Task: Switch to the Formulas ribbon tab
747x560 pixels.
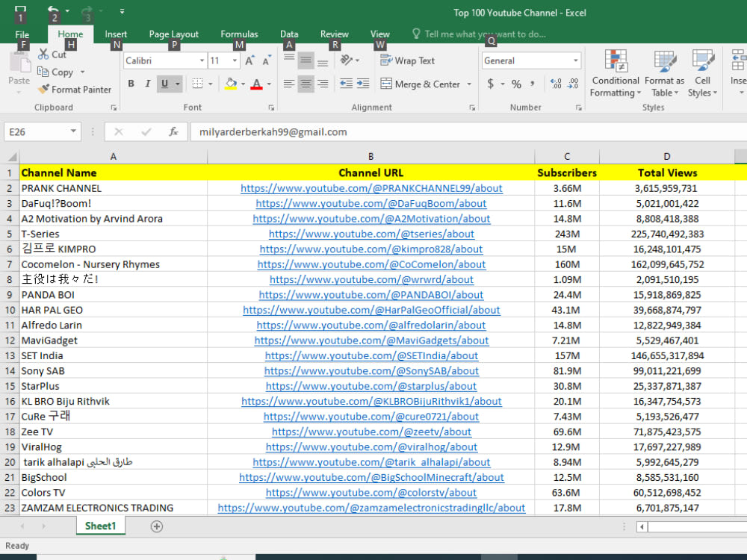Action: [x=239, y=34]
